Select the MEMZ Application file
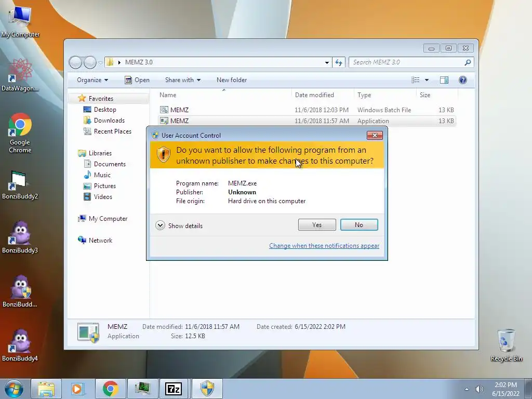Screen dimensions: 532x399 pos(307,121)
